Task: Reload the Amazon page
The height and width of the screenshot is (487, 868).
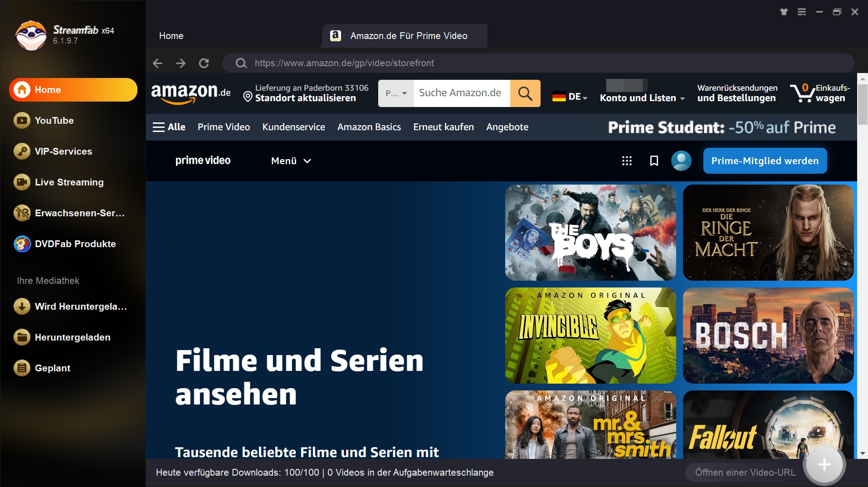Action: tap(204, 63)
